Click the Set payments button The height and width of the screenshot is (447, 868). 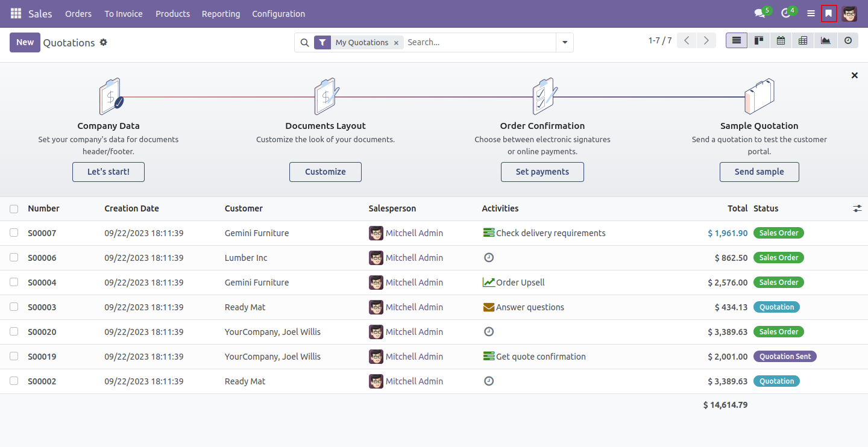pos(542,172)
